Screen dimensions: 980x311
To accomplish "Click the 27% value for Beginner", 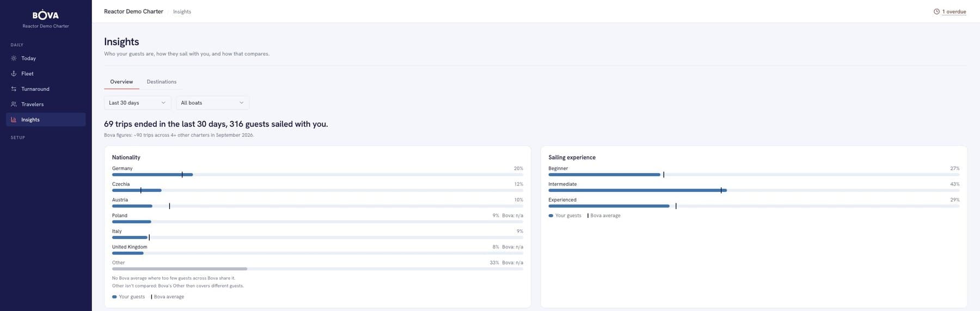I will pos(955,168).
